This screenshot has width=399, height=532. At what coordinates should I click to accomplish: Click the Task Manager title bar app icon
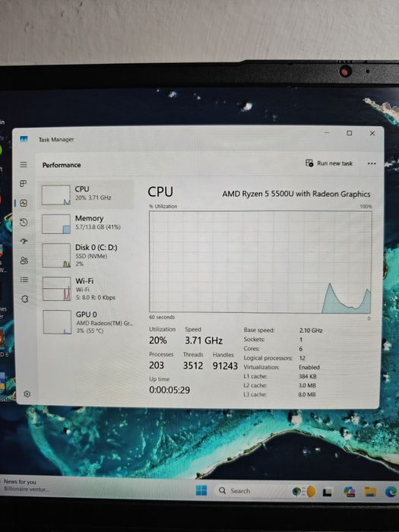pos(24,139)
